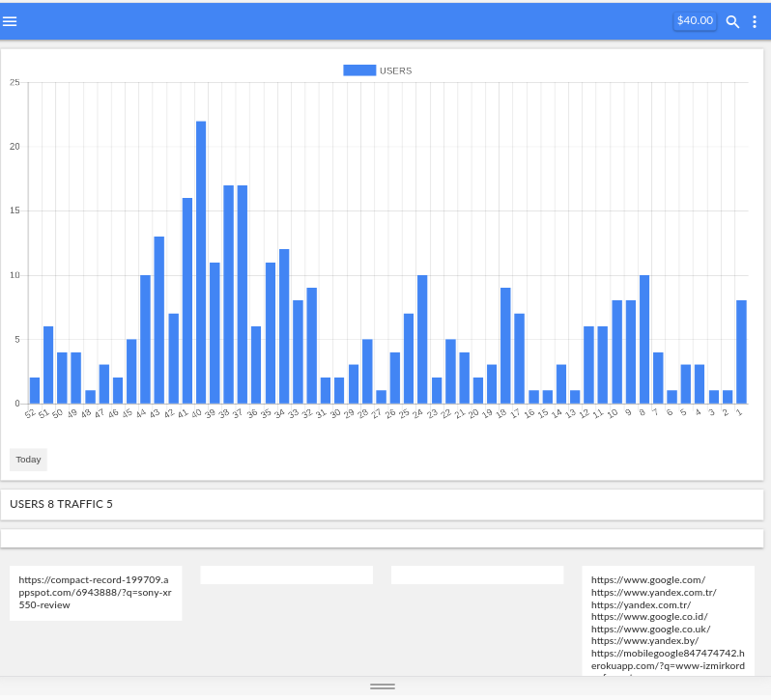771x700 pixels.
Task: Open the https://www.yandex.by/ referrer link
Action: (644, 640)
